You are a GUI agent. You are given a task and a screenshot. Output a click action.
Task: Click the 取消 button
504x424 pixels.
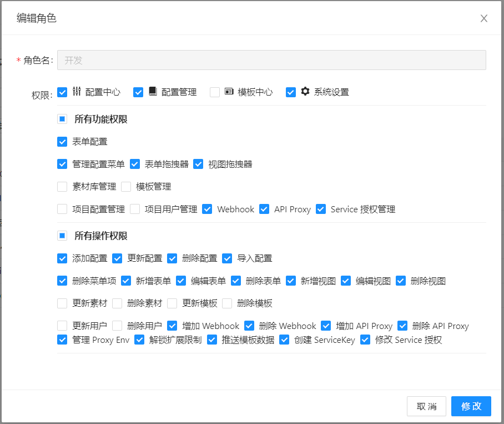426,406
